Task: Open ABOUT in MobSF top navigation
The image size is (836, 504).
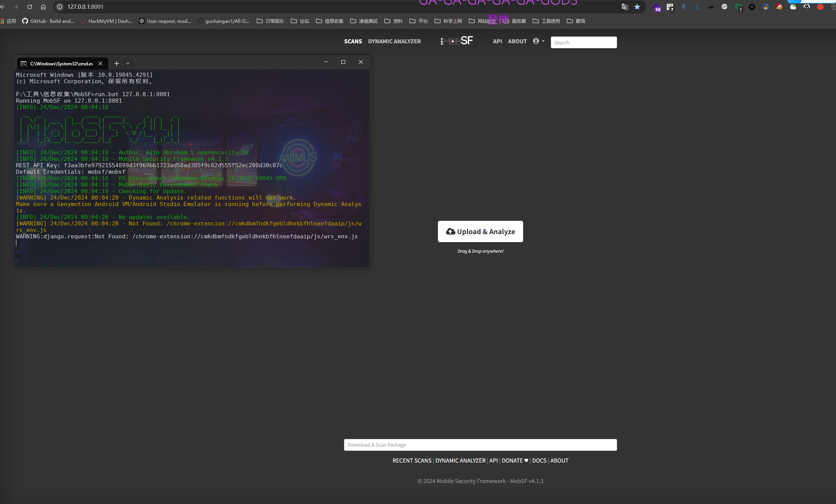Action: click(x=517, y=41)
